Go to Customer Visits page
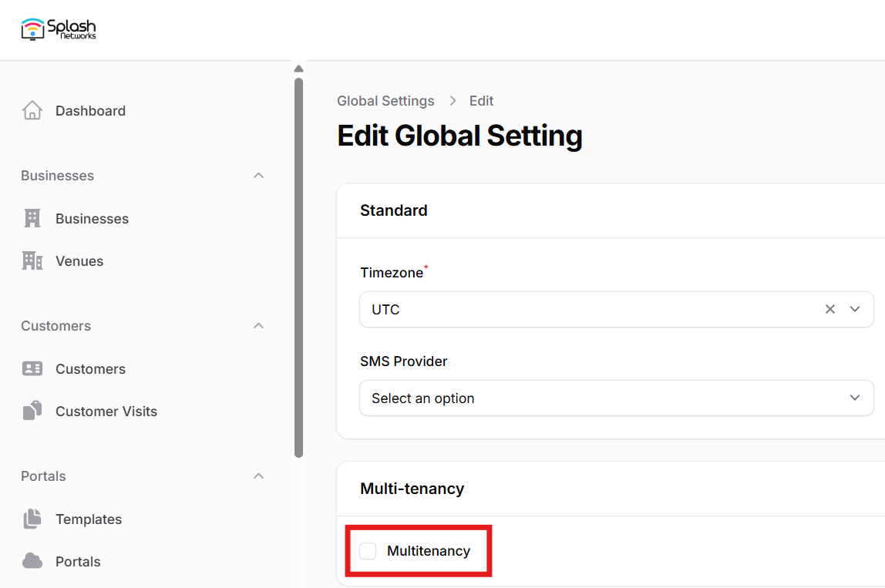 tap(106, 412)
